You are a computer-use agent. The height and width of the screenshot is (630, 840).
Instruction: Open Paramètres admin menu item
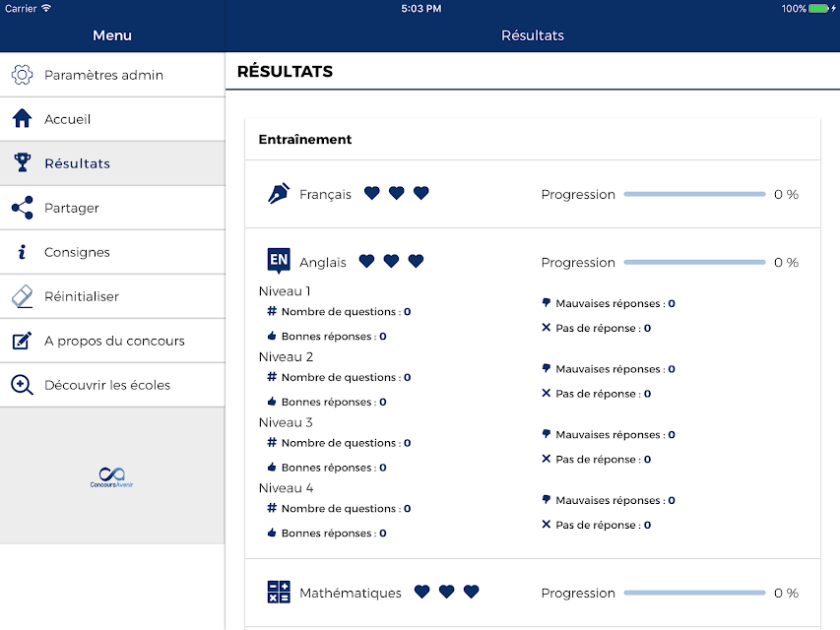tap(112, 75)
